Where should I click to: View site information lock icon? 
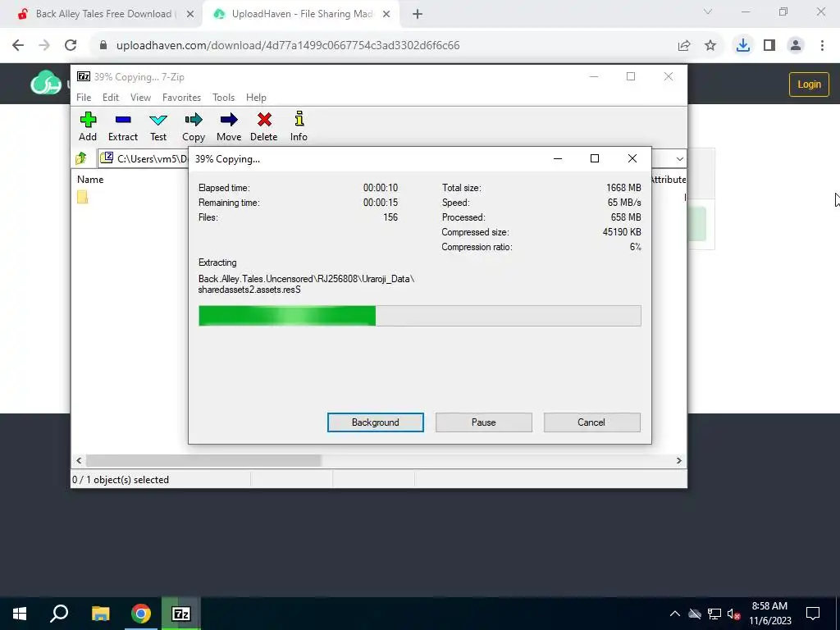(103, 45)
